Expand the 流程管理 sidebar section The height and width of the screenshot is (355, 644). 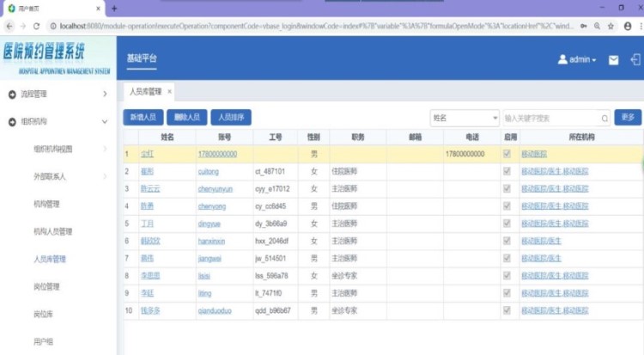105,94
